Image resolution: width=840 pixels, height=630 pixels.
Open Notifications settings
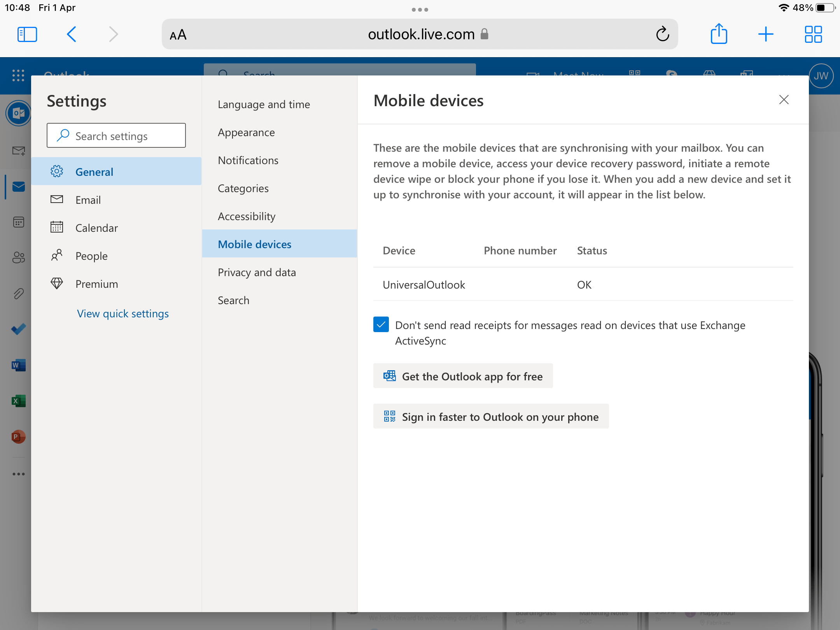click(280, 160)
